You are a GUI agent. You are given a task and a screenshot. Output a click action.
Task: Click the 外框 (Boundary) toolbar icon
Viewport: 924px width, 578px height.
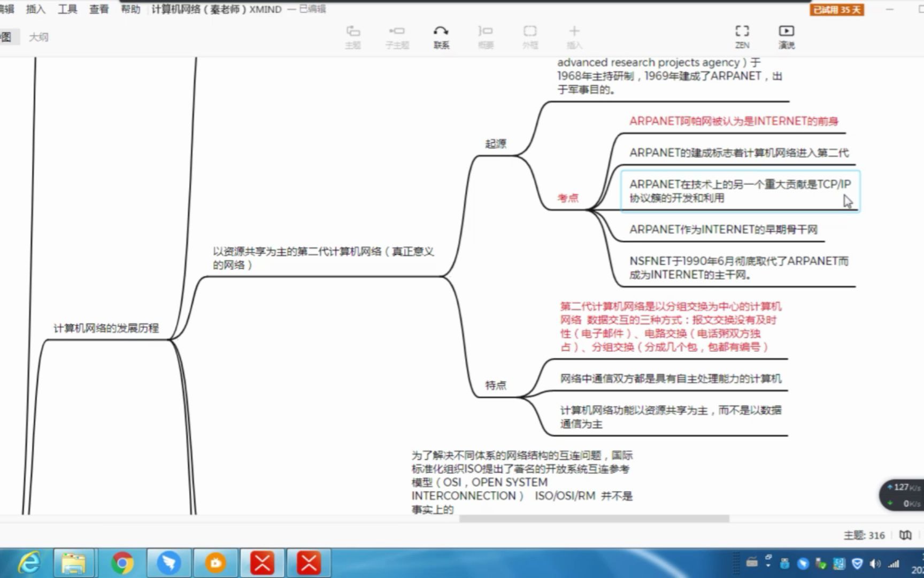[530, 36]
